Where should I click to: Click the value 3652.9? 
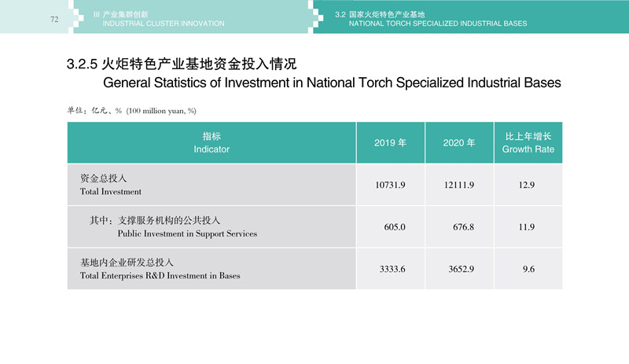click(x=462, y=270)
